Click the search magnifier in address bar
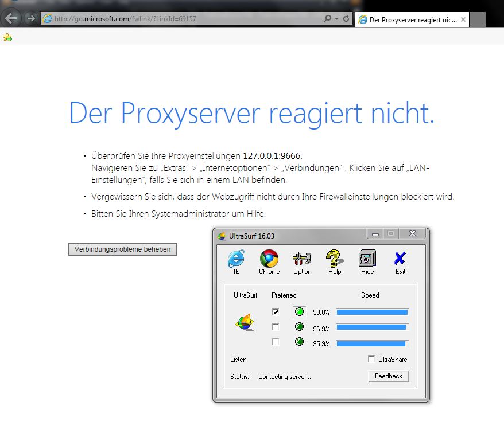The width and height of the screenshot is (504, 422). point(327,18)
